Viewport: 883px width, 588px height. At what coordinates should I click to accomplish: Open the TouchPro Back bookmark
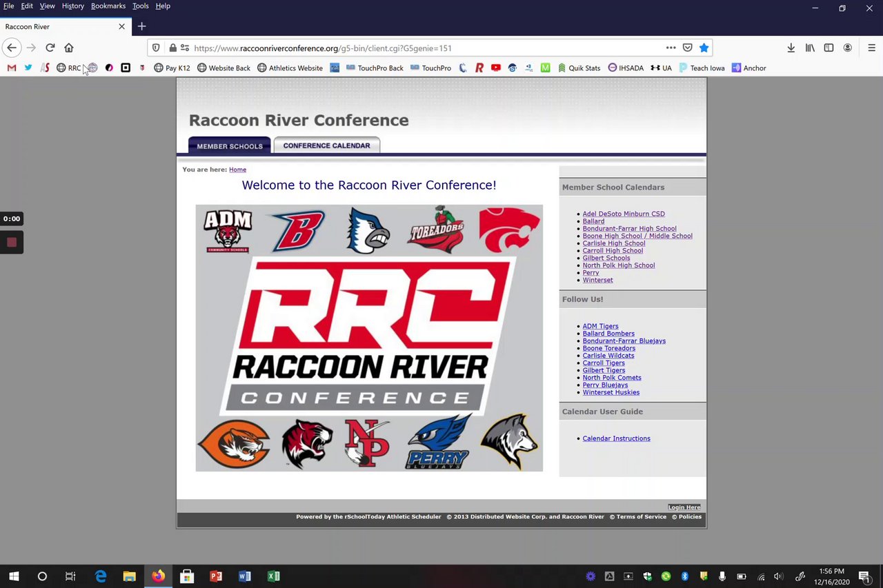click(x=375, y=68)
